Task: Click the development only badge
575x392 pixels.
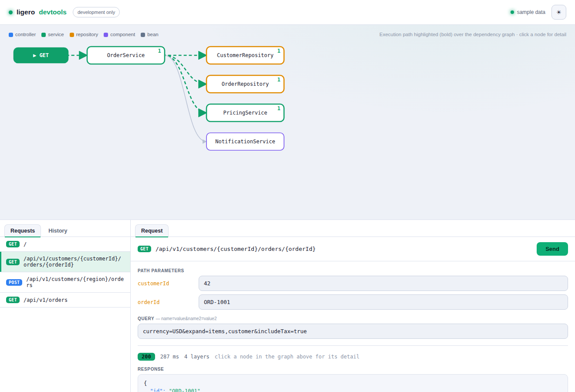Action: [96, 12]
